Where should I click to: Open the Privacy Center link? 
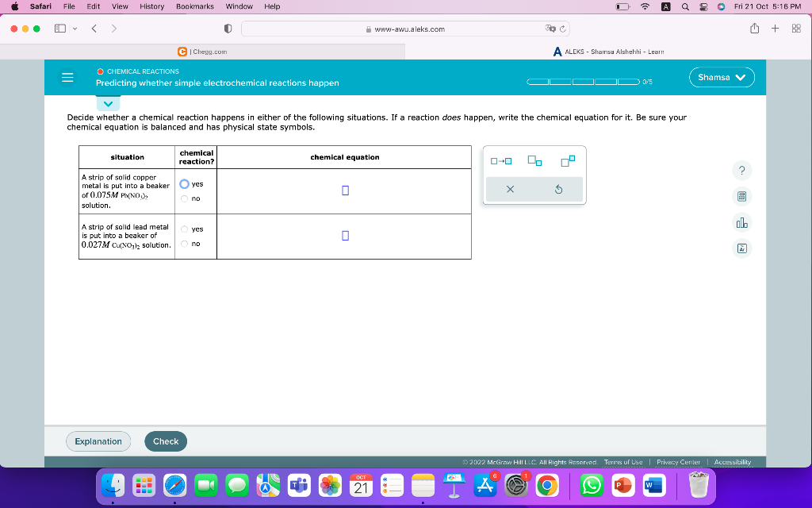click(x=678, y=462)
